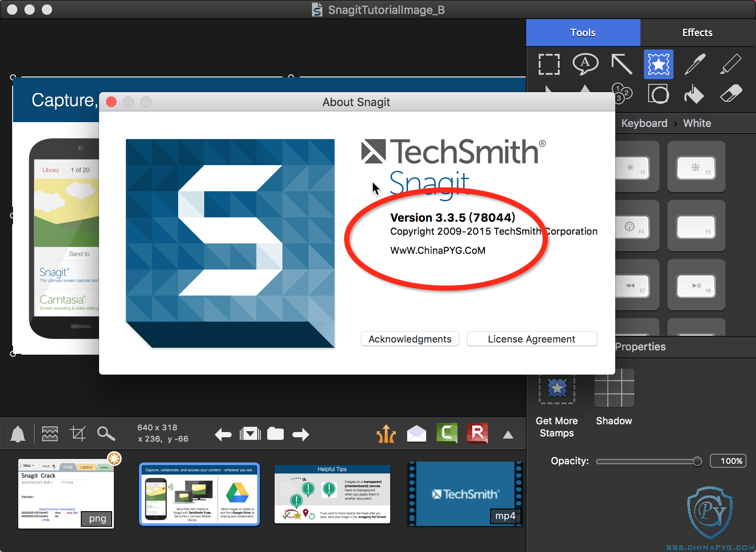Open the Google Drive capture thumbnail

coord(199,494)
